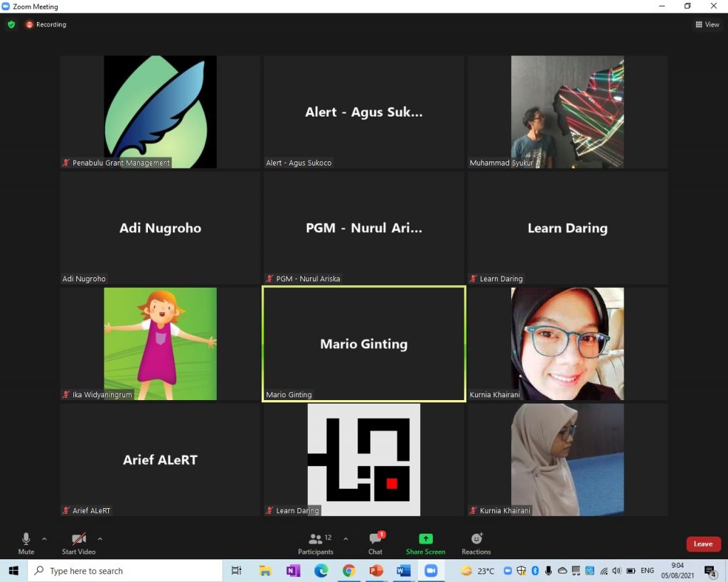
Task: Select the Alert - Agus Sukoco tile
Action: (x=364, y=112)
